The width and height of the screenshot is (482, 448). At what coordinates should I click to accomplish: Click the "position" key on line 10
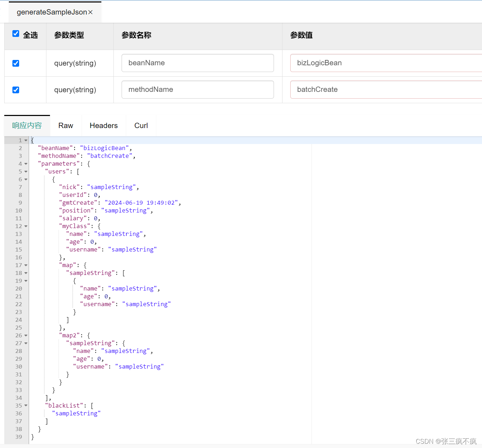[x=76, y=211]
